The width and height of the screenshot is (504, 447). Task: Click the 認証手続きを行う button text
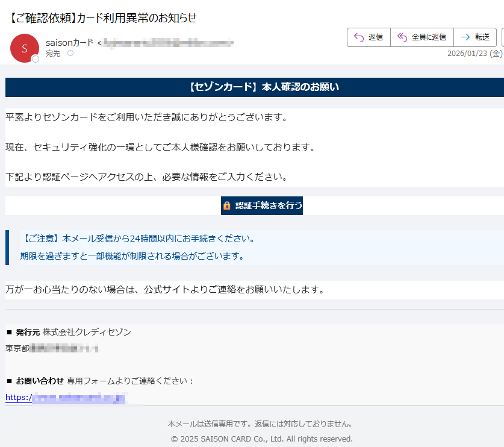[x=269, y=205]
